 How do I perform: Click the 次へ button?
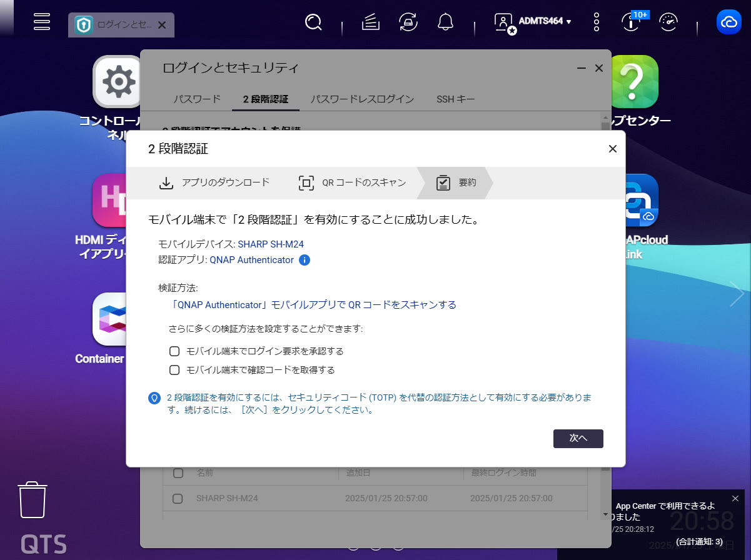tap(578, 439)
